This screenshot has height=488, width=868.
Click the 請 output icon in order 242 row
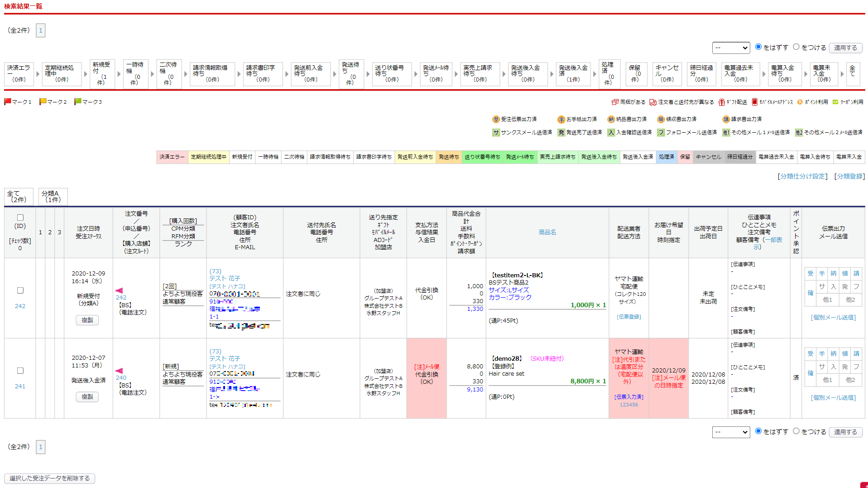coord(856,273)
